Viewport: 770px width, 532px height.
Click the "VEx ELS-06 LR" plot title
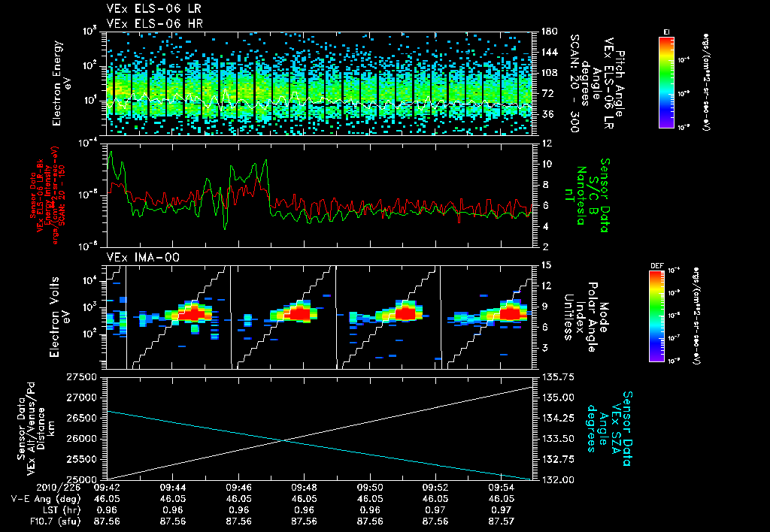point(153,9)
